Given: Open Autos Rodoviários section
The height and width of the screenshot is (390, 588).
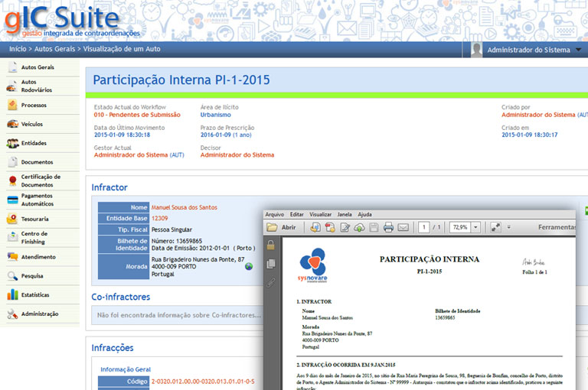Looking at the screenshot, I should pos(37,86).
